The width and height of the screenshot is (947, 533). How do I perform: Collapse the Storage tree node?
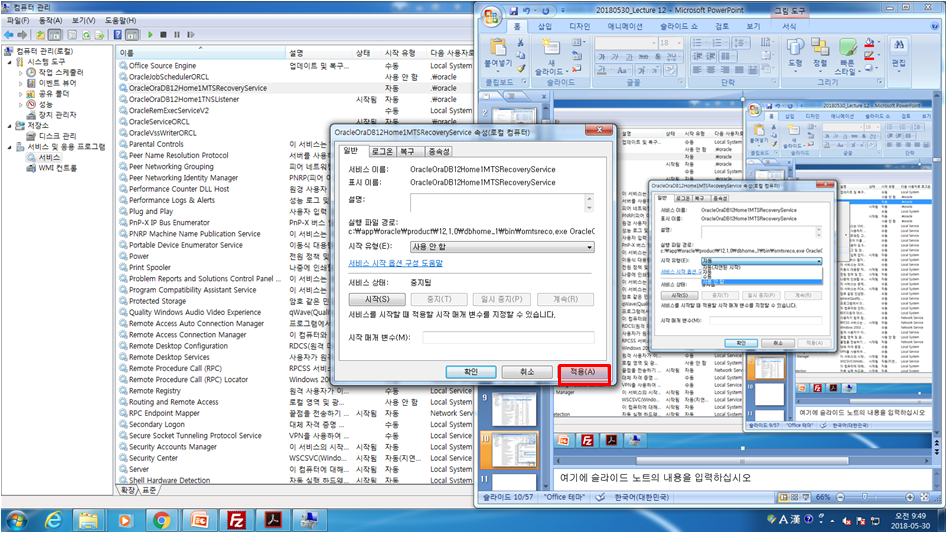click(x=10, y=126)
